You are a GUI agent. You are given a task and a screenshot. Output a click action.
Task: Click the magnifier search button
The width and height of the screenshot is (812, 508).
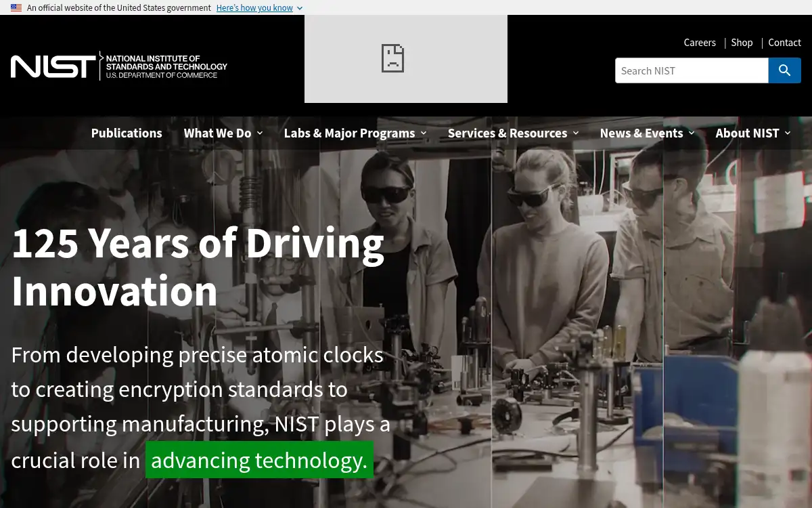(x=785, y=70)
